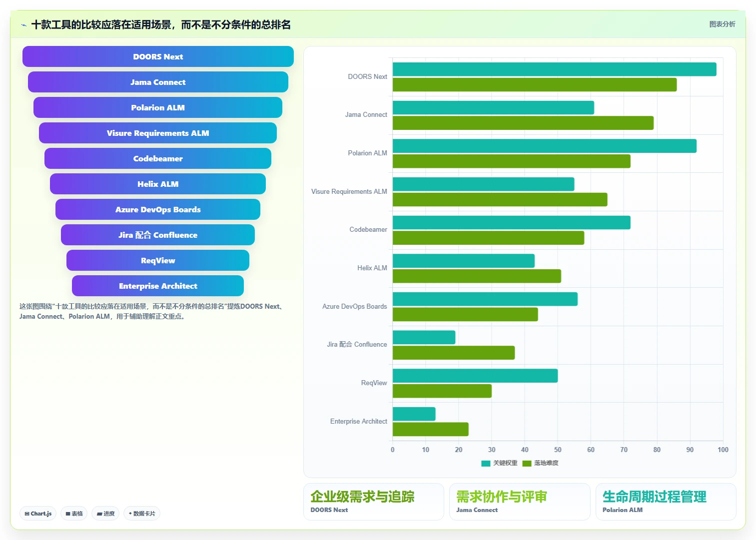Select the Enterprise Architect funnel bar
The height and width of the screenshot is (540, 756).
[158, 286]
